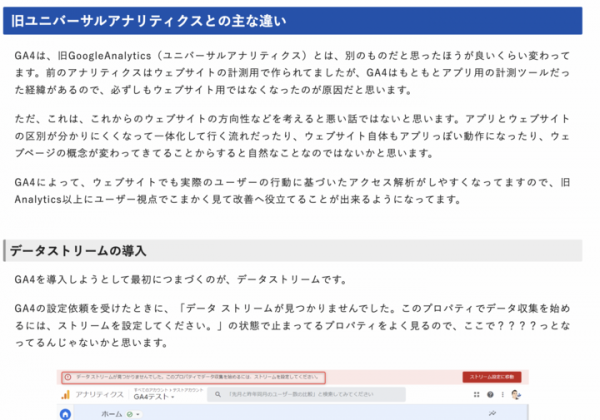Click the アナリティクス product name text
The image size is (600, 420).
coord(99,394)
